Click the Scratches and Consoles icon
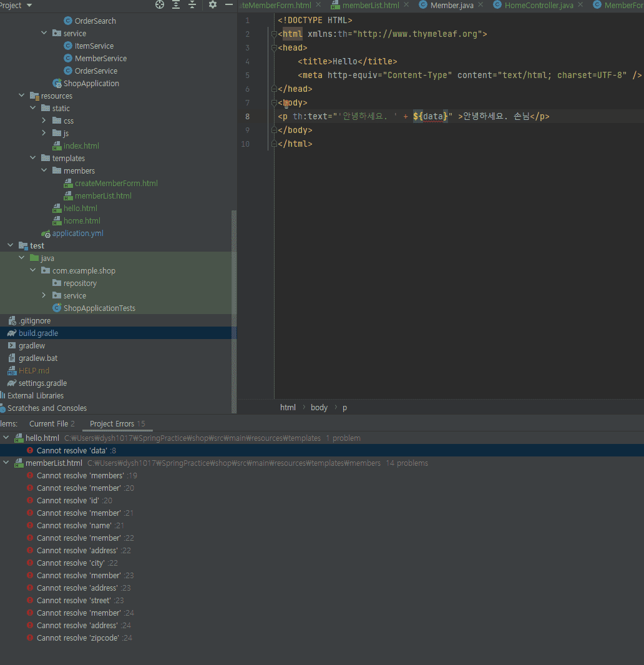The image size is (644, 665). click(2, 408)
